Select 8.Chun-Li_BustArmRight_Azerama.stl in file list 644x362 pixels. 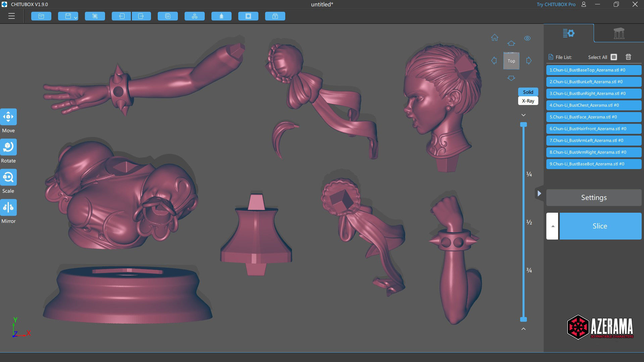coord(594,152)
